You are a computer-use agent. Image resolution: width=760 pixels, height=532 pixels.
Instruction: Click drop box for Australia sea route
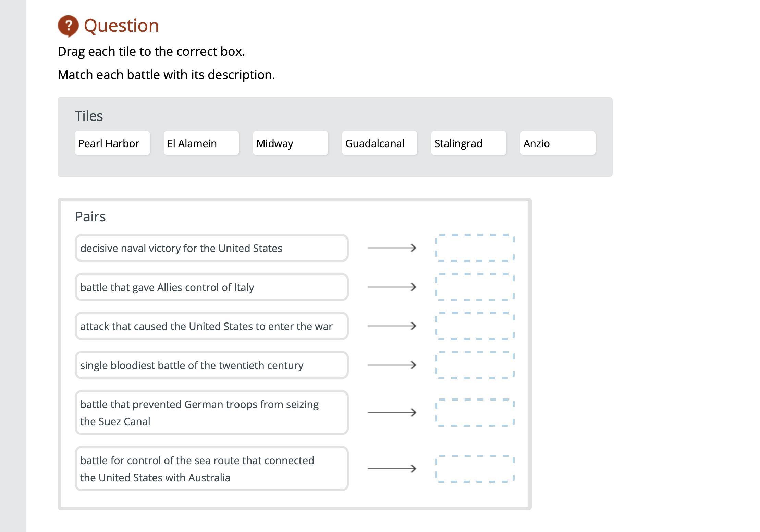[x=475, y=469]
